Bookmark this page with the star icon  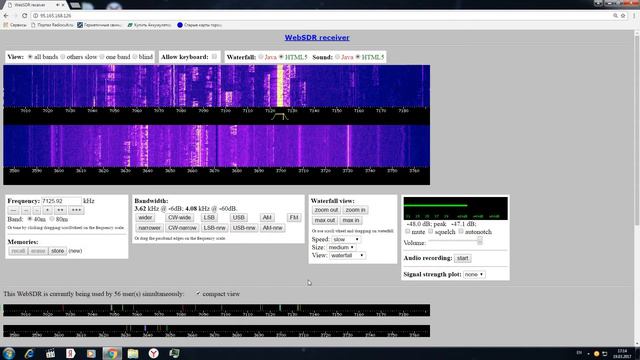623,16
